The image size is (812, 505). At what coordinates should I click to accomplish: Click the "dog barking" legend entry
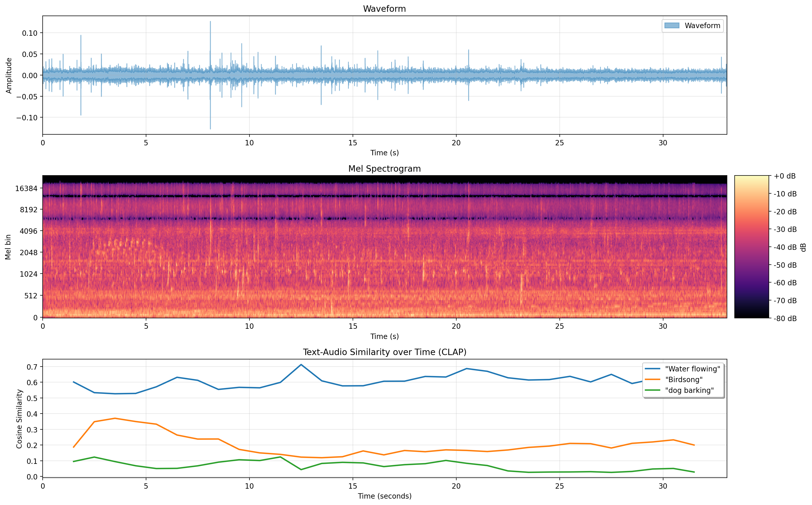pos(689,390)
